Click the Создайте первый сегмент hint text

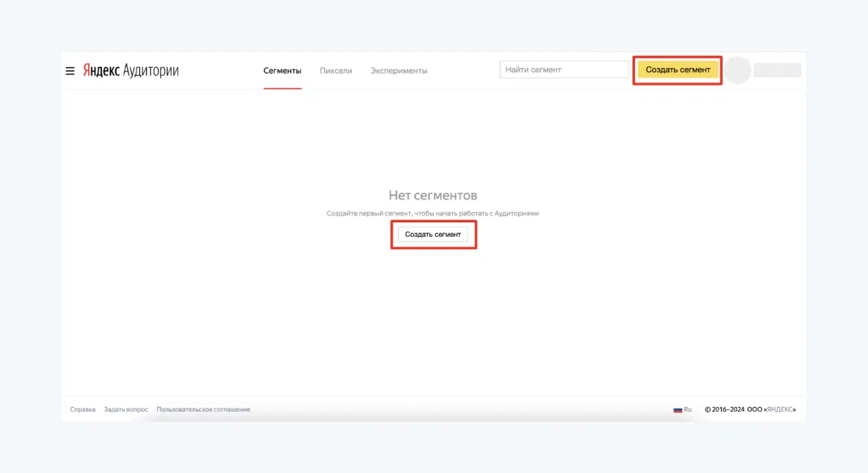[x=433, y=213]
